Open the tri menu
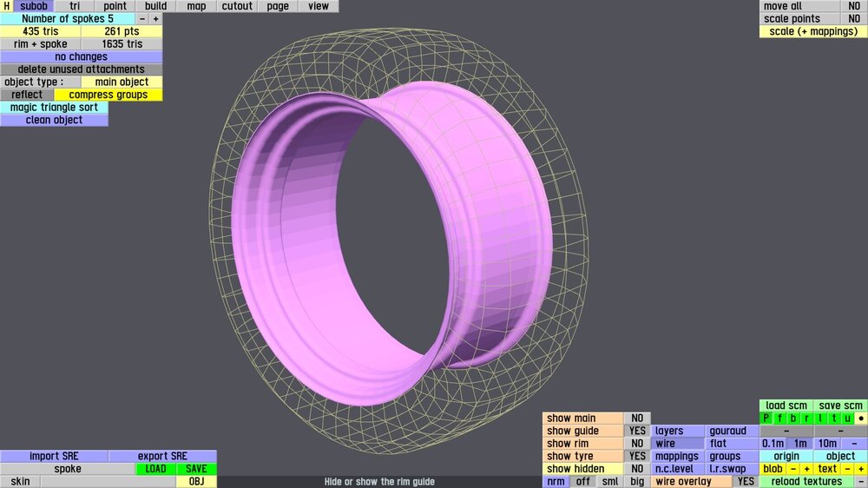This screenshot has height=488, width=868. [75, 6]
